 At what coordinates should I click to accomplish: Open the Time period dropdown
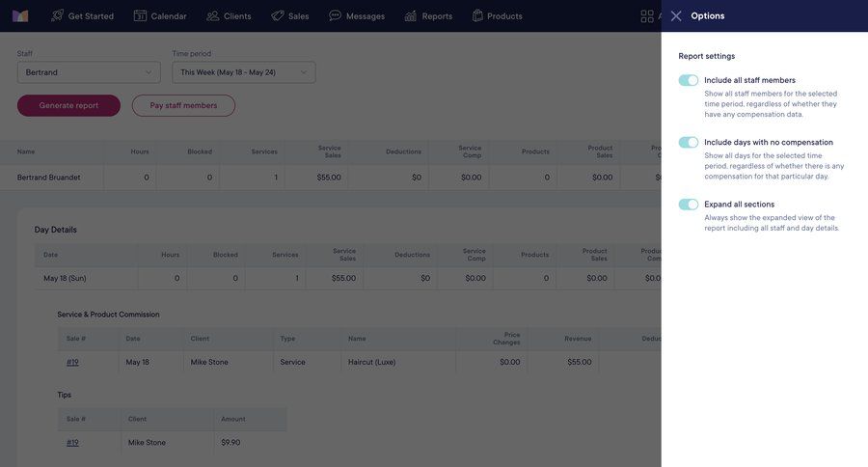click(244, 72)
